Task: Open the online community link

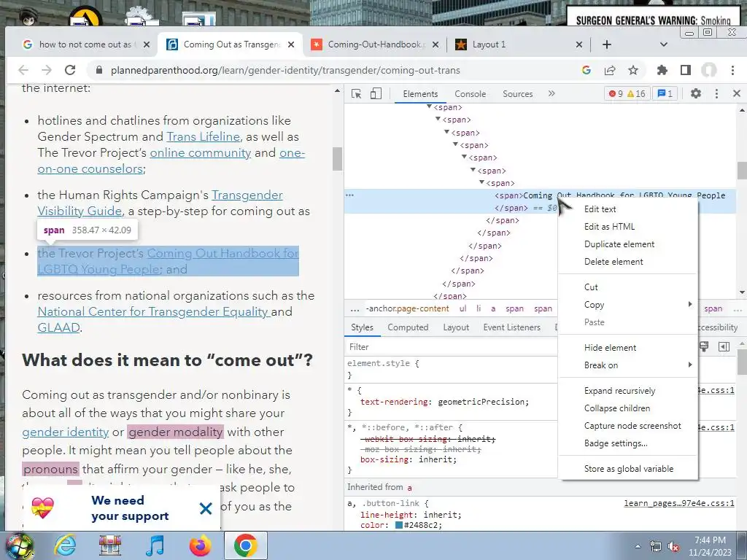Action: pos(200,153)
